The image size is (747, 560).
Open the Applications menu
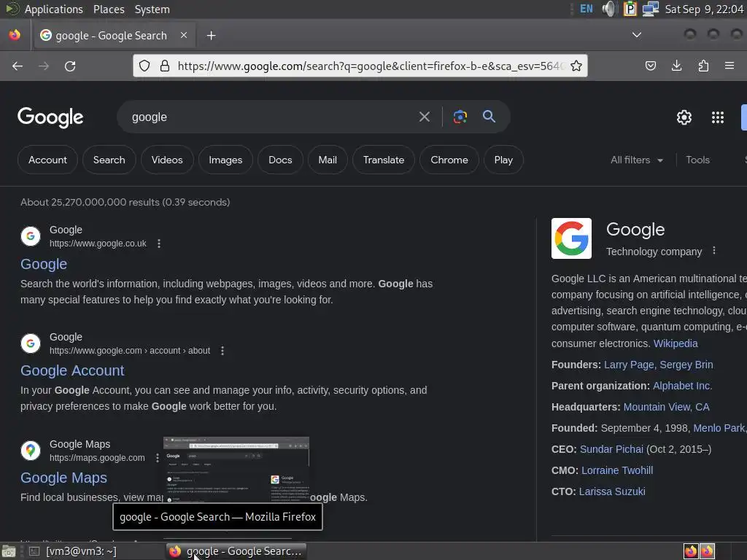pyautogui.click(x=53, y=9)
